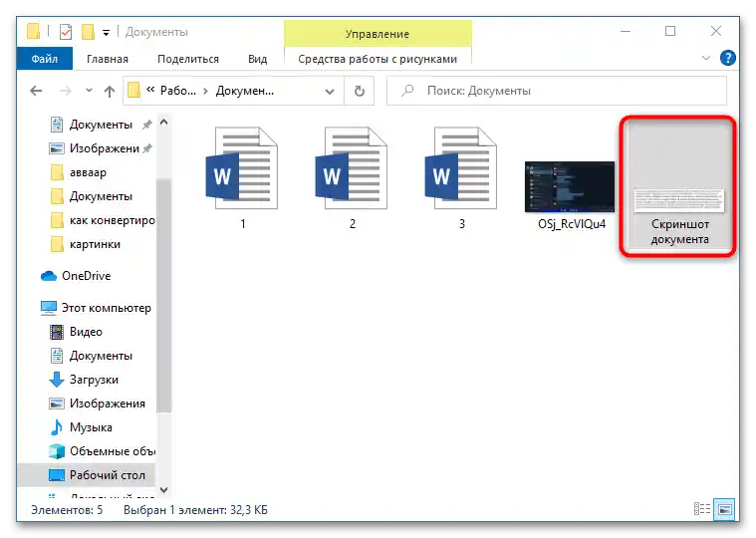Click the navigation pane scroll down arrow
This screenshot has height=538, width=756.
(164, 490)
